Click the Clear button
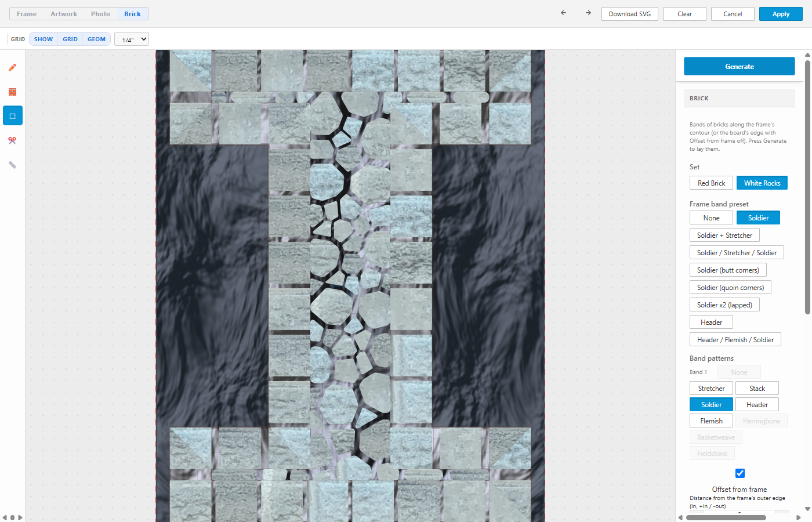 [x=684, y=14]
